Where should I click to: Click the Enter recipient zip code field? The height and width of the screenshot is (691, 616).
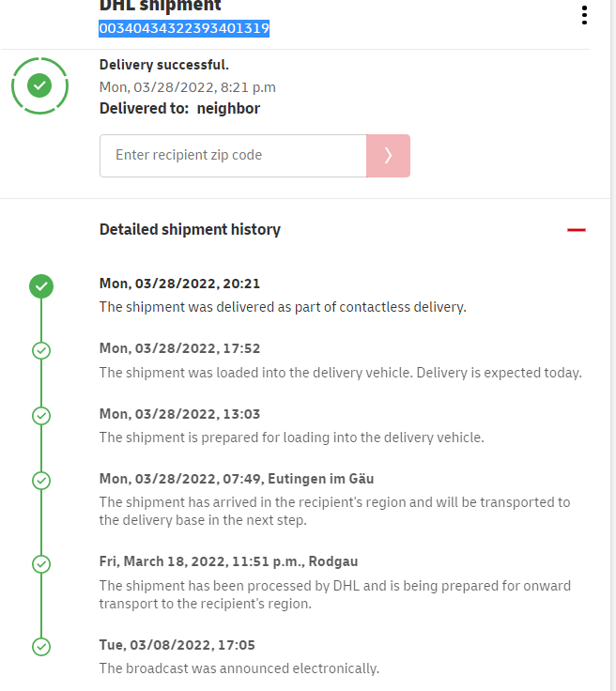[x=233, y=155]
